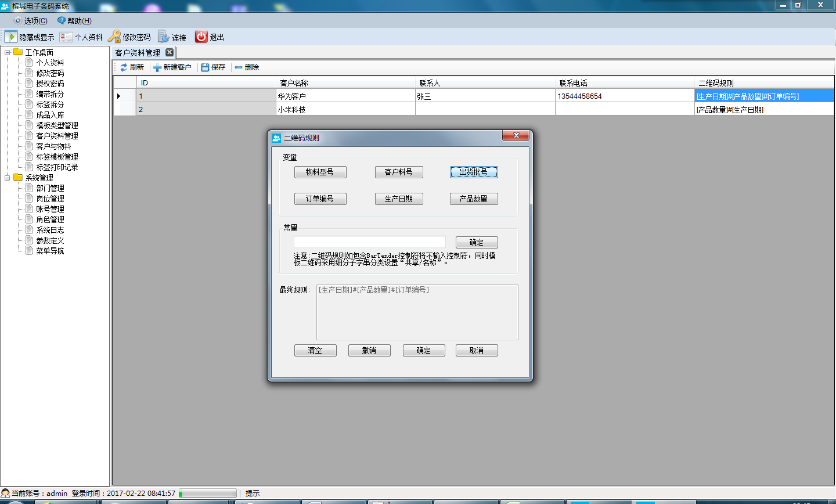Click the 保存 save icon

coord(205,67)
